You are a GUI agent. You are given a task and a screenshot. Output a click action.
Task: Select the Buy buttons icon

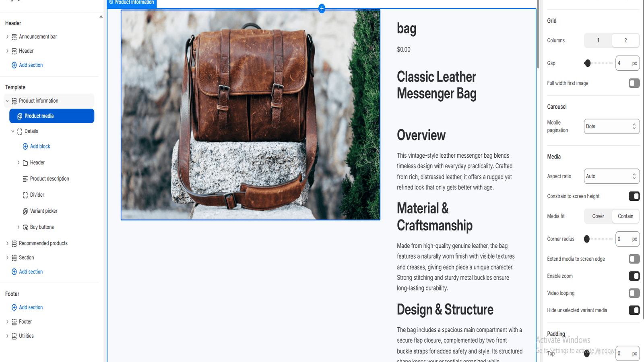(x=25, y=227)
